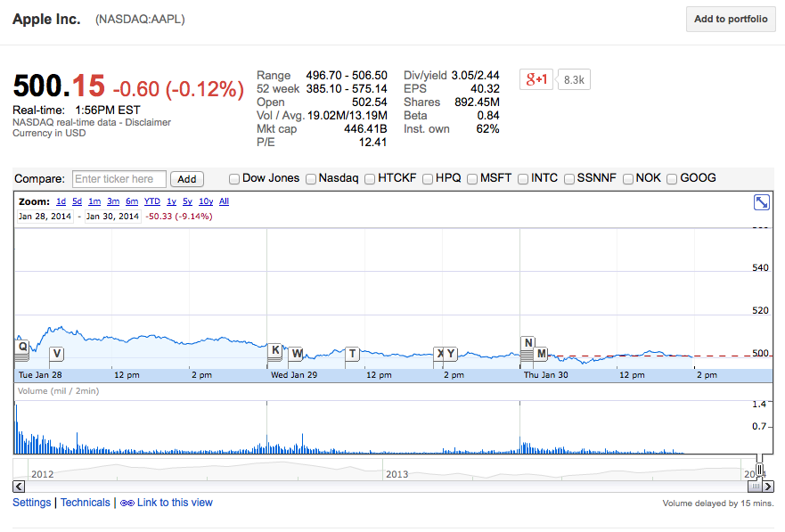Set chart zoom to 3m

coord(113,201)
